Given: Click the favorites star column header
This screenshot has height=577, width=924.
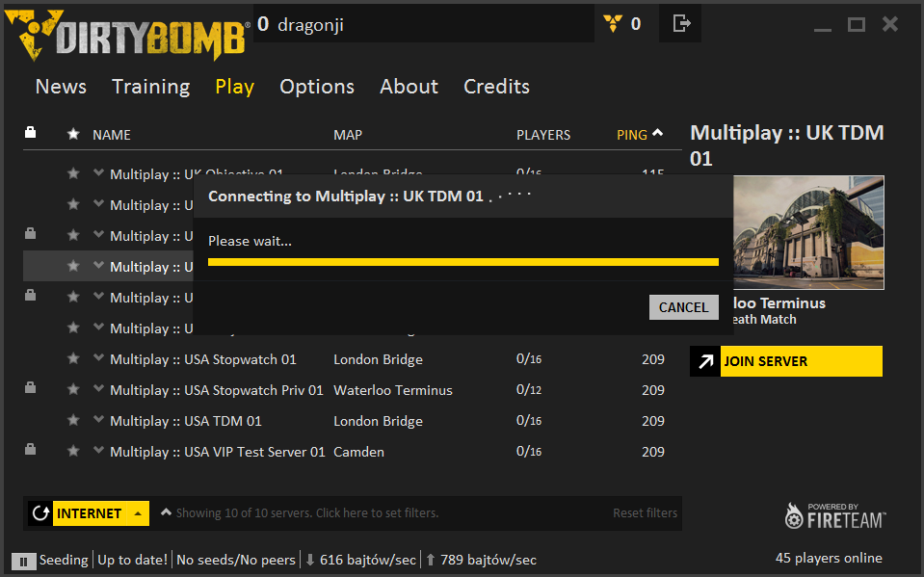Looking at the screenshot, I should (73, 134).
